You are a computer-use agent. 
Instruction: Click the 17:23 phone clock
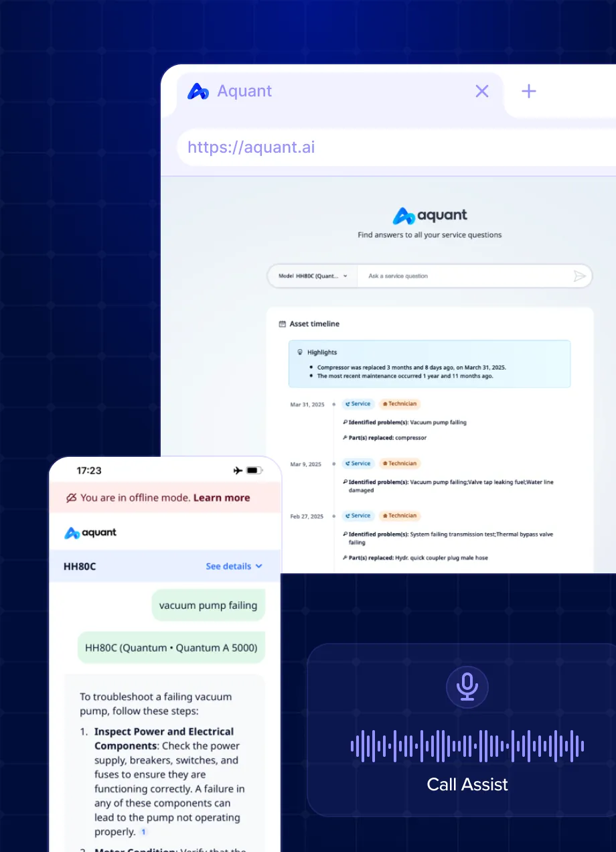click(x=89, y=471)
